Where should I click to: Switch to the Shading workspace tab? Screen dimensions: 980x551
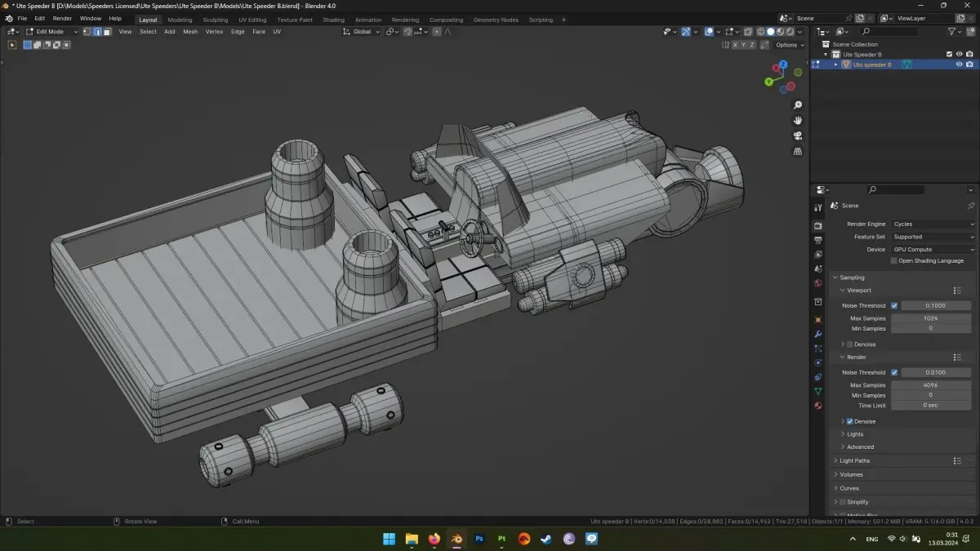coord(333,20)
